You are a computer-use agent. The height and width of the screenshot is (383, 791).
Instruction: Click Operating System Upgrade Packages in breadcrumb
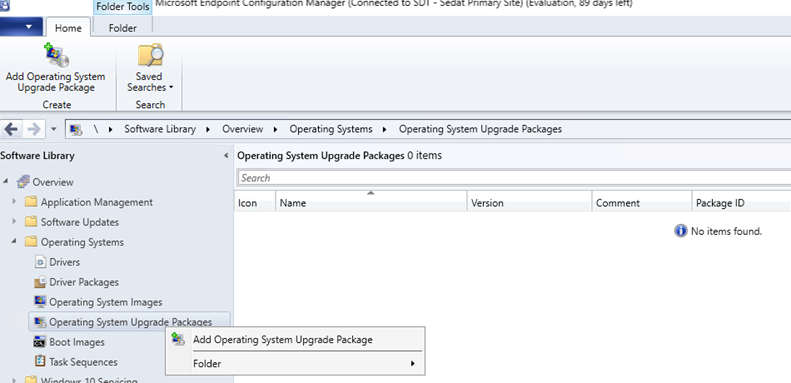(x=480, y=129)
